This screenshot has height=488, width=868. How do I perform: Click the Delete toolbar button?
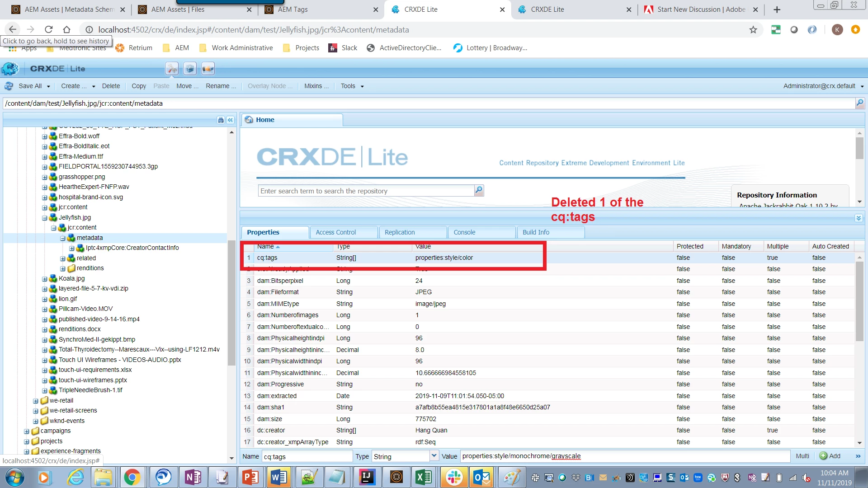pos(111,86)
